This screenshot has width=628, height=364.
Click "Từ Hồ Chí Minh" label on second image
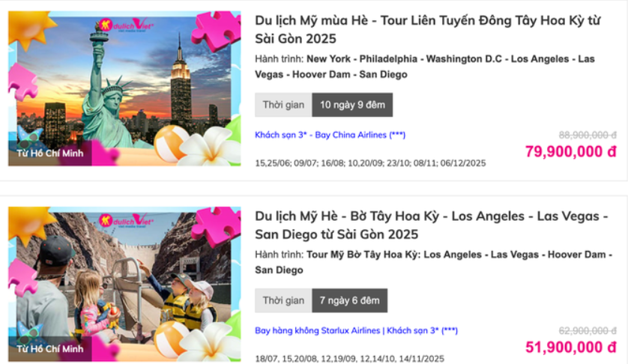pos(50,349)
